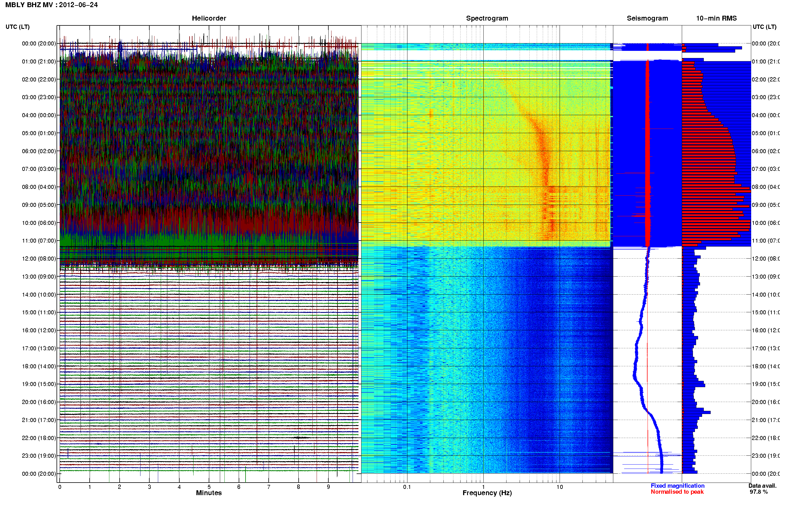Click the Frequency (Hz) axis title

pyautogui.click(x=487, y=493)
